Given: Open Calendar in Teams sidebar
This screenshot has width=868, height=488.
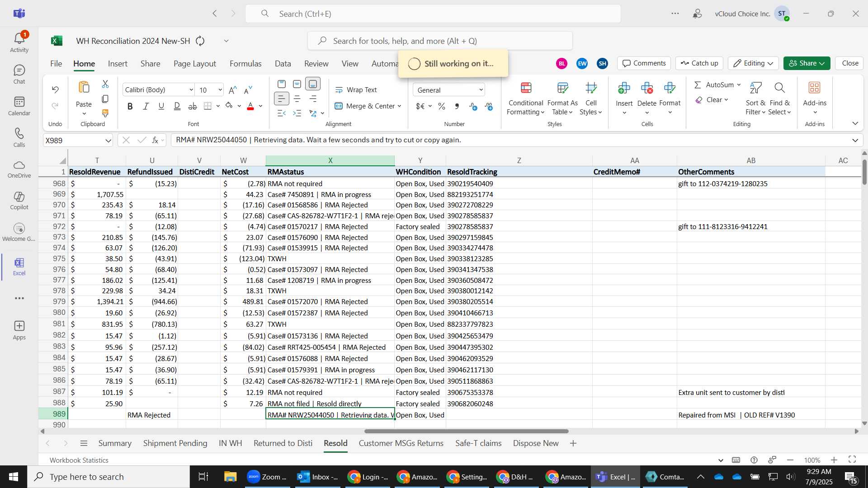Looking at the screenshot, I should [x=19, y=106].
